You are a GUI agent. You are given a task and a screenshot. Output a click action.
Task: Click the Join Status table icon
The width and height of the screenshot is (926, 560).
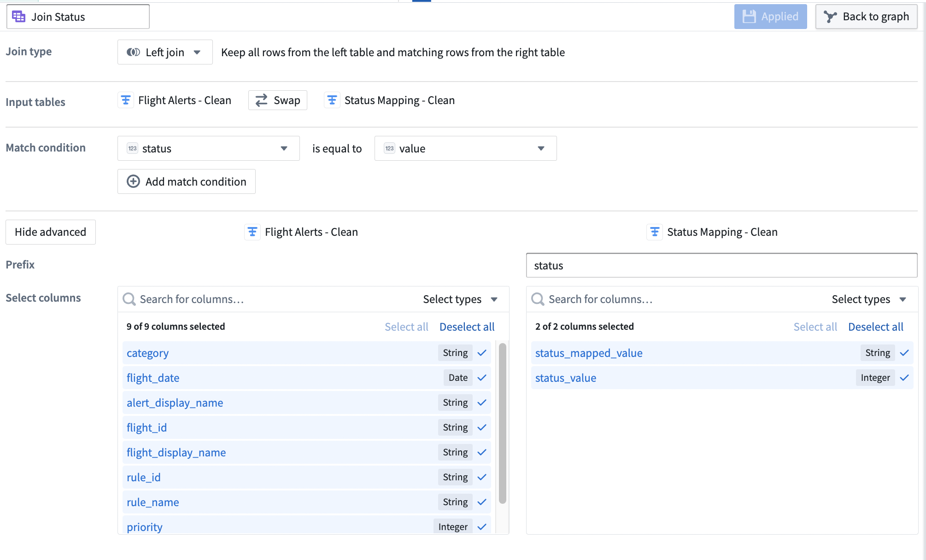[19, 17]
